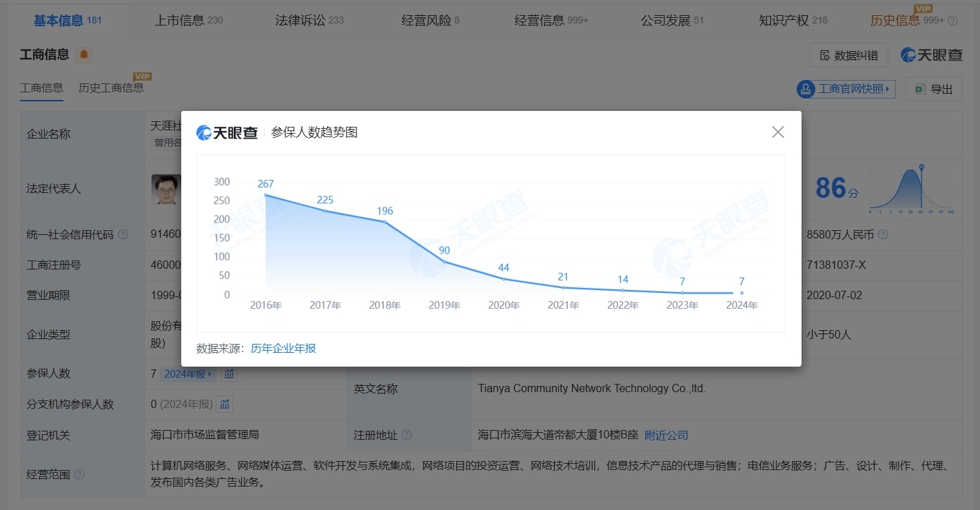
Task: Click help icon next to 统一社会信用代码
Action: [123, 234]
